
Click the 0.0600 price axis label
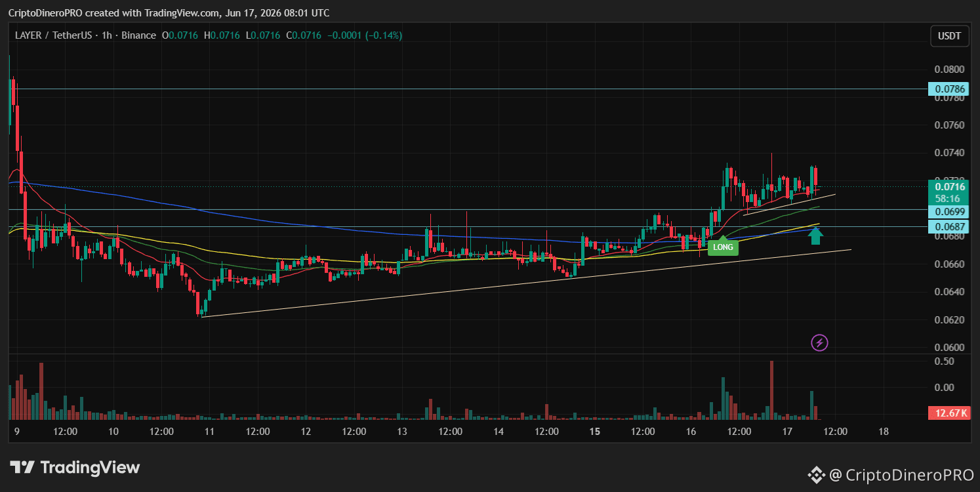[949, 348]
